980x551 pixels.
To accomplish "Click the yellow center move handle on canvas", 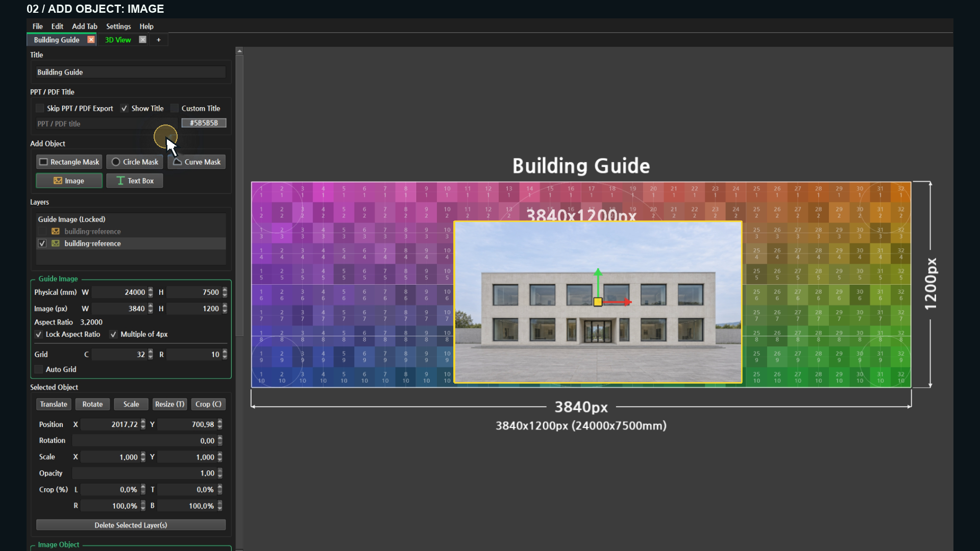I will click(598, 302).
